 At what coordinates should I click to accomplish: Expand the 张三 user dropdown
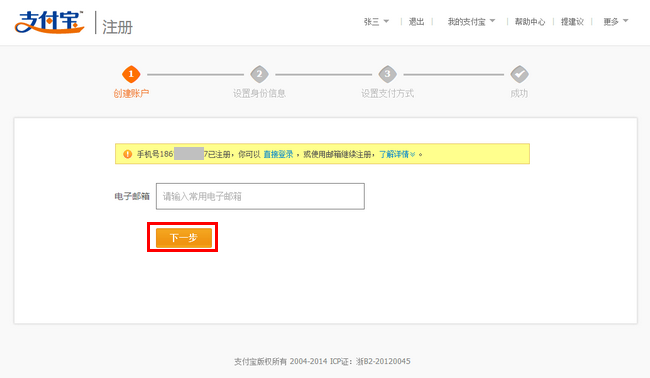[x=376, y=22]
